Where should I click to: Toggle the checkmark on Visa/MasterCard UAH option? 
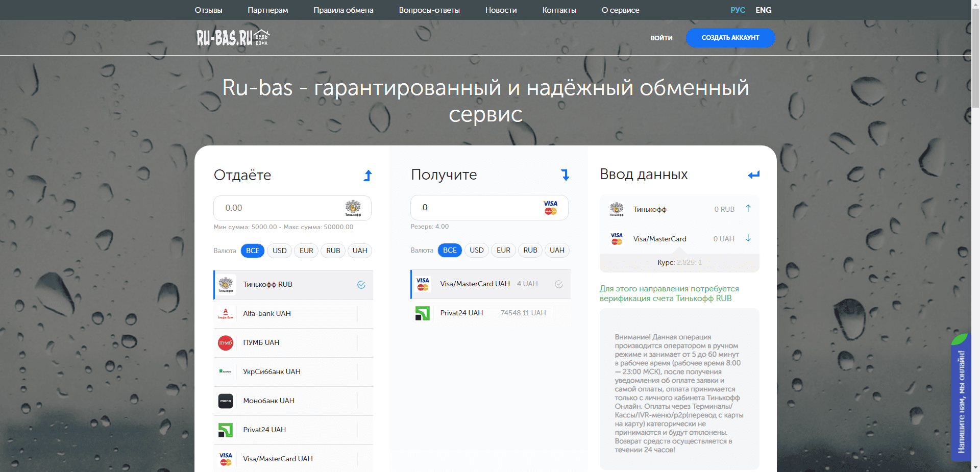click(x=558, y=284)
